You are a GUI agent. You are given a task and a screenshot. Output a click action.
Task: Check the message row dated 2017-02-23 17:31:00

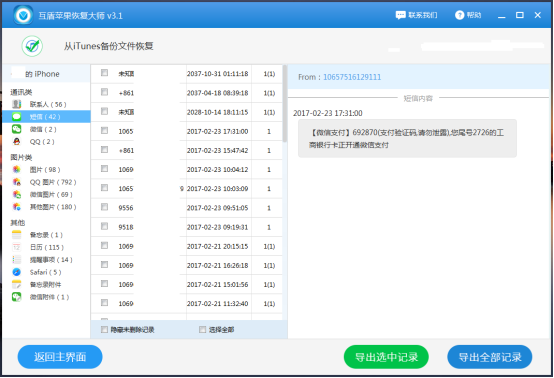(x=104, y=131)
